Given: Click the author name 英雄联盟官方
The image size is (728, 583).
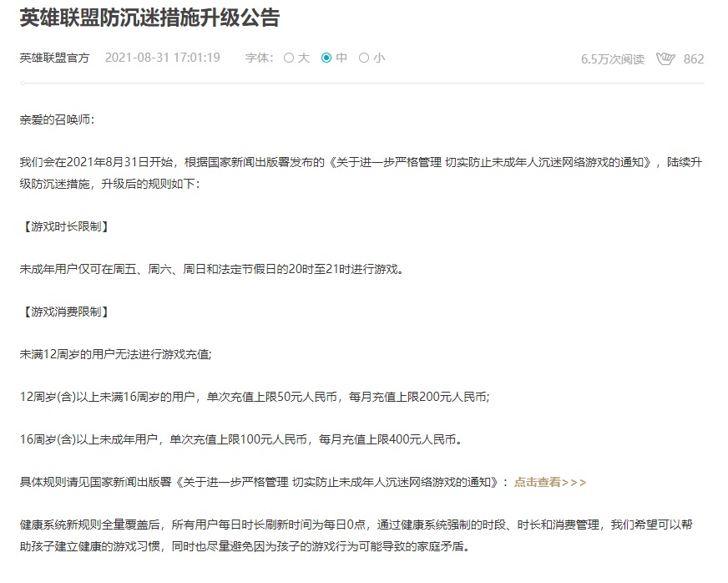Looking at the screenshot, I should (x=54, y=58).
